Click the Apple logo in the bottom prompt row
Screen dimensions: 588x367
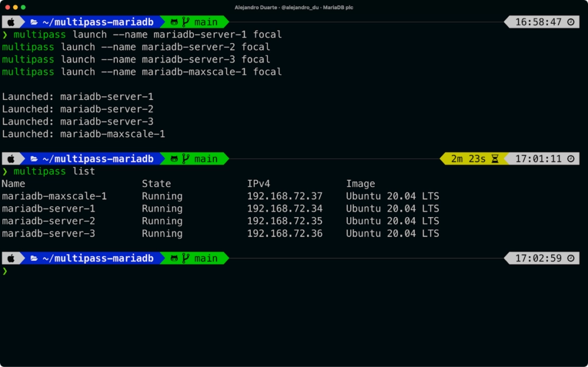tap(11, 258)
